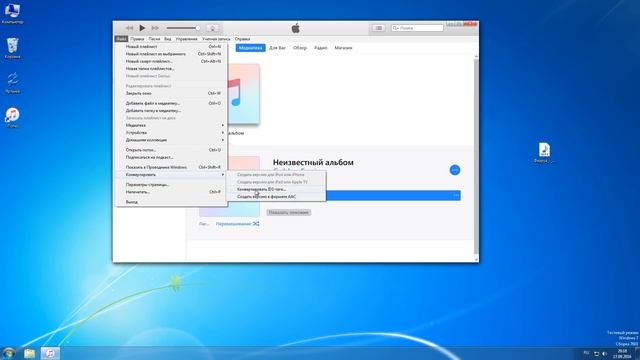Select the audio file icon on desktop
Image resolution: width=640 pixels, height=360 pixels.
click(x=544, y=153)
